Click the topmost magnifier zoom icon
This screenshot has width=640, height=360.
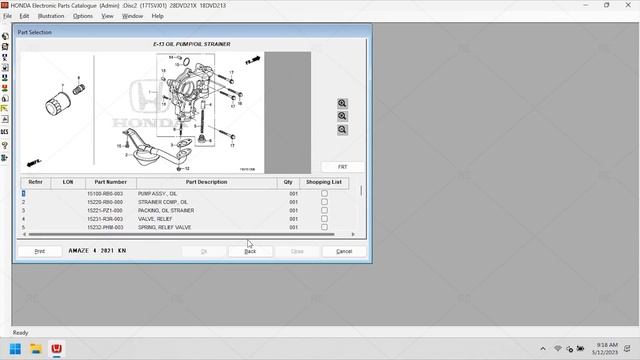click(x=342, y=103)
